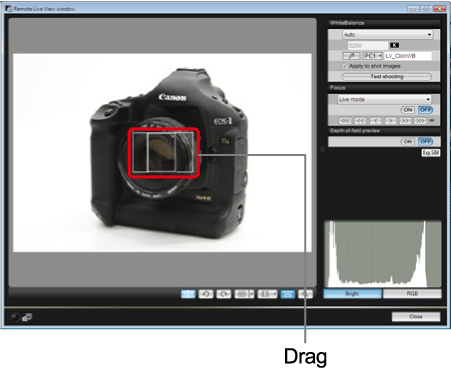451x368 pixels.
Task: Click the focus near triple-arrow <<< button
Action: click(345, 121)
